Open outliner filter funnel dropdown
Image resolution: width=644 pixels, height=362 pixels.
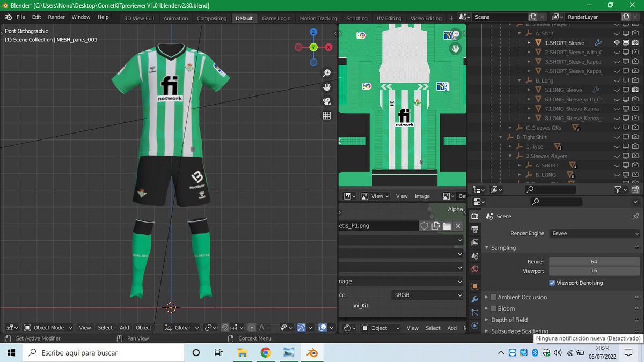coord(620,189)
